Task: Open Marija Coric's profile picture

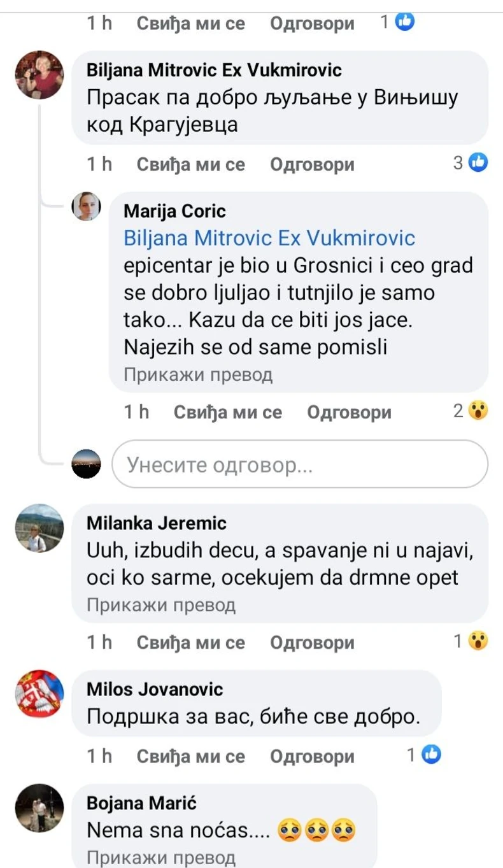Action: tap(86, 207)
